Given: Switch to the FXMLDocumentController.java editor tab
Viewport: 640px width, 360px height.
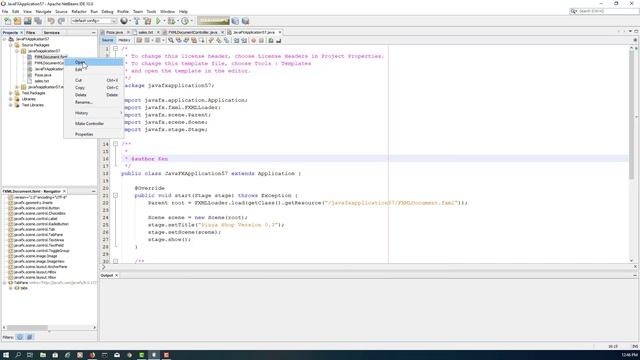Looking at the screenshot, I should pos(193,32).
